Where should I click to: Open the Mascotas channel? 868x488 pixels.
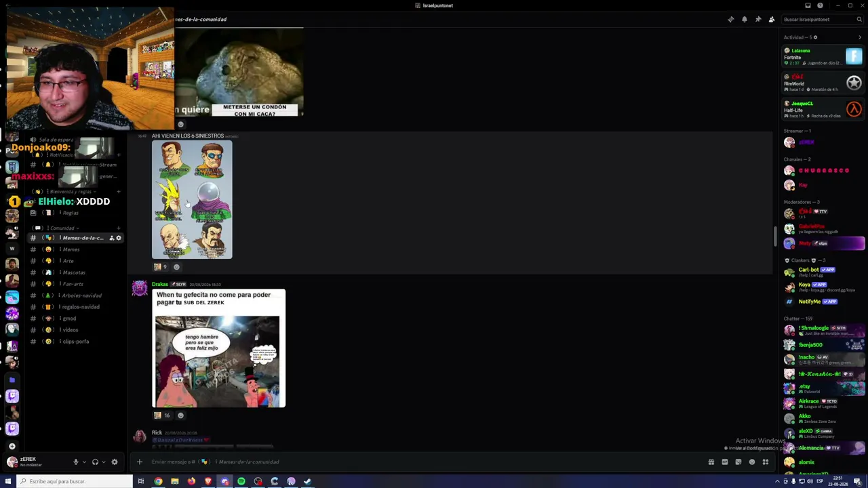click(76, 272)
